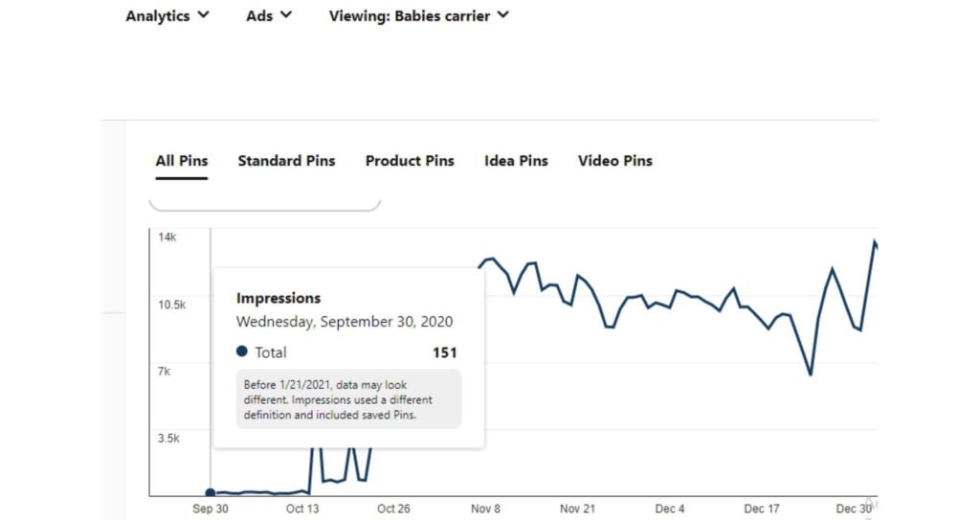Viewport: 980px width, 520px height.
Task: Click the navy Total legend dot
Action: pyautogui.click(x=242, y=351)
